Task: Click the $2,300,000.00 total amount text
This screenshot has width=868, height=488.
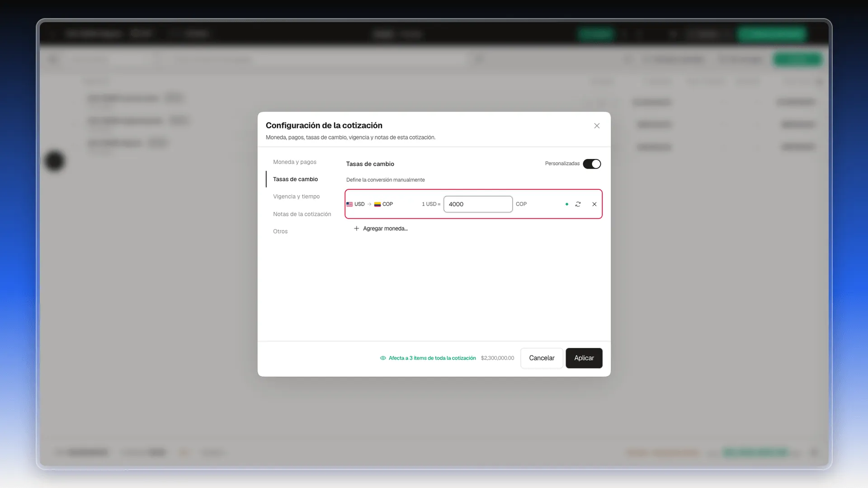Action: click(497, 358)
